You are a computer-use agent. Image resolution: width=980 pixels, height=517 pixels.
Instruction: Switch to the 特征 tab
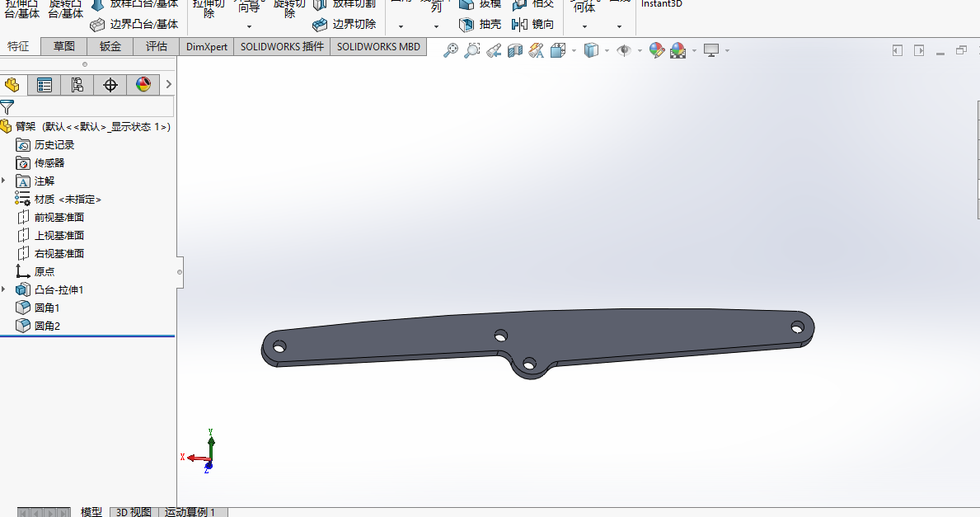coord(19,47)
